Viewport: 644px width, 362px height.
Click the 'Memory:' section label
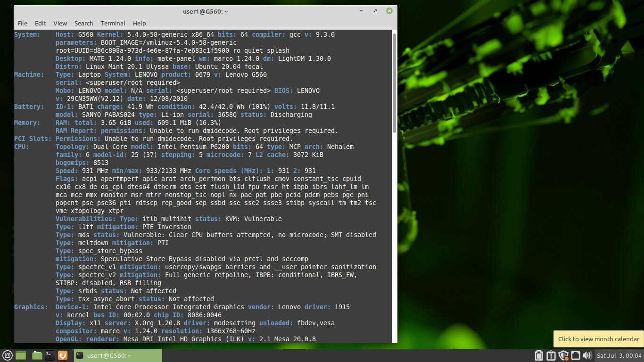[x=27, y=123]
